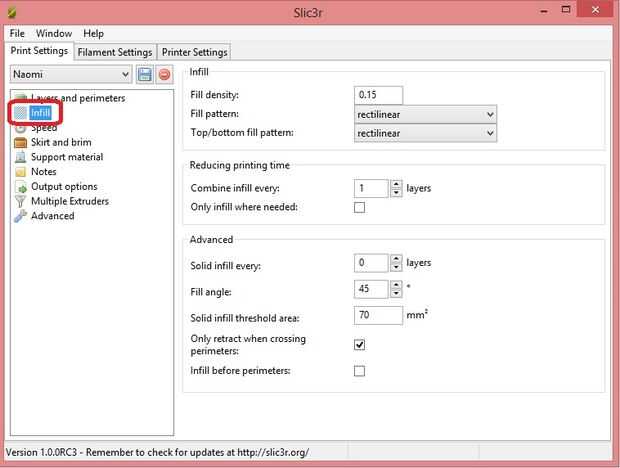Enable Infill before perimeters checkbox

pos(359,371)
